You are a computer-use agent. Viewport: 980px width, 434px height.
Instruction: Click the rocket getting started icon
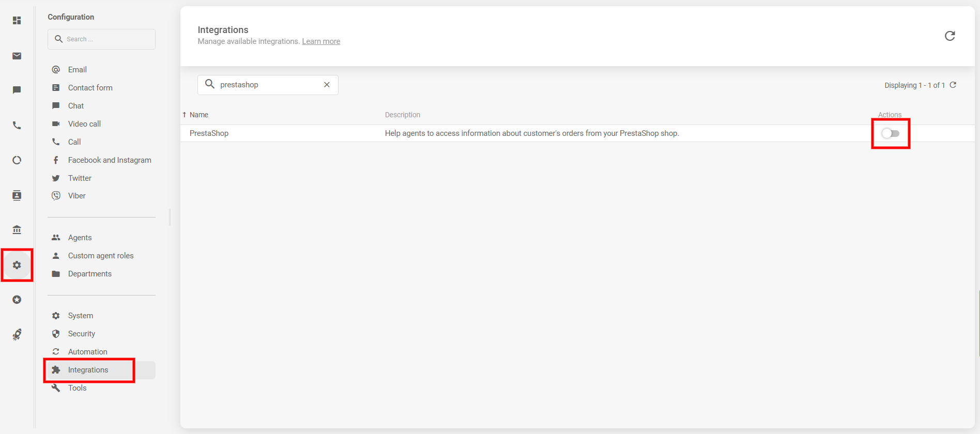click(17, 334)
